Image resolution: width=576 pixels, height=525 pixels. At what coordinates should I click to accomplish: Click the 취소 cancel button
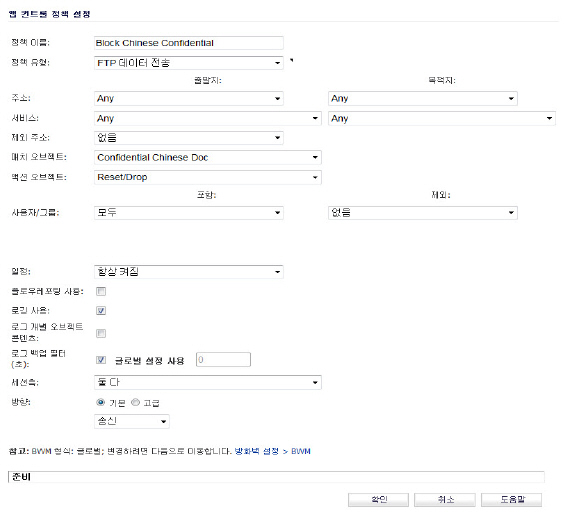444,500
